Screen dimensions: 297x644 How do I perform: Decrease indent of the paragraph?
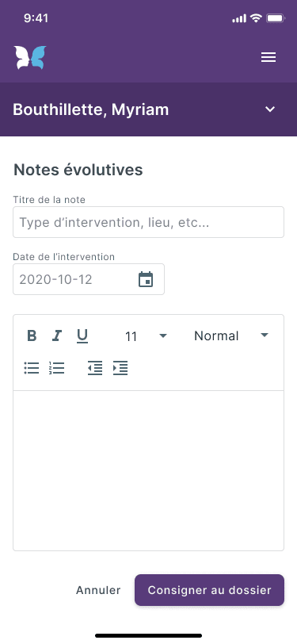(x=95, y=368)
